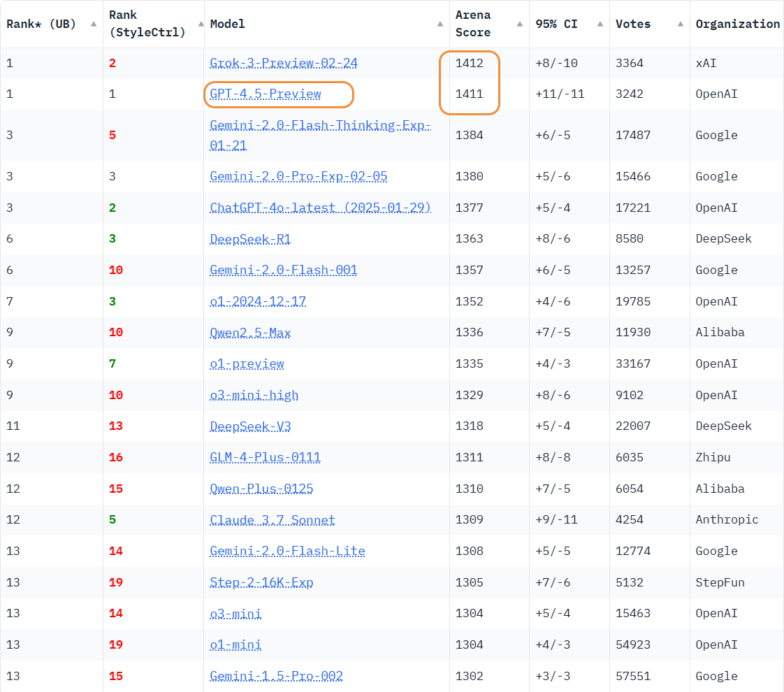Sort by Rank (StyleCtrl) column arrow

coord(201,24)
